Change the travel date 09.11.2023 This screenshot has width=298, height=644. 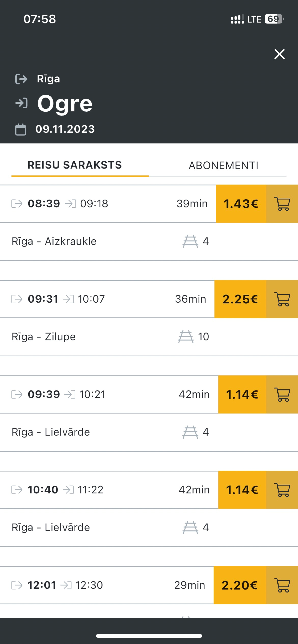click(65, 129)
